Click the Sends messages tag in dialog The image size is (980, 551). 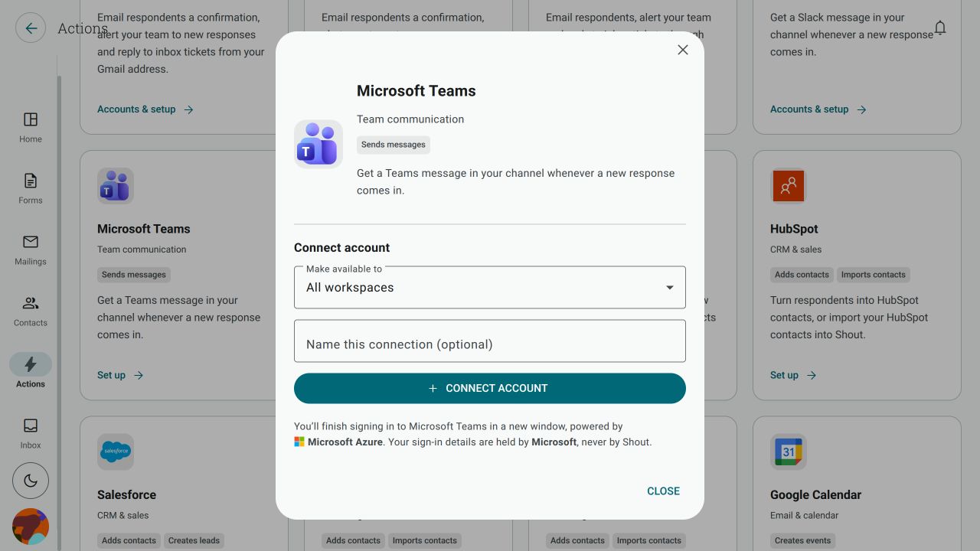[394, 145]
